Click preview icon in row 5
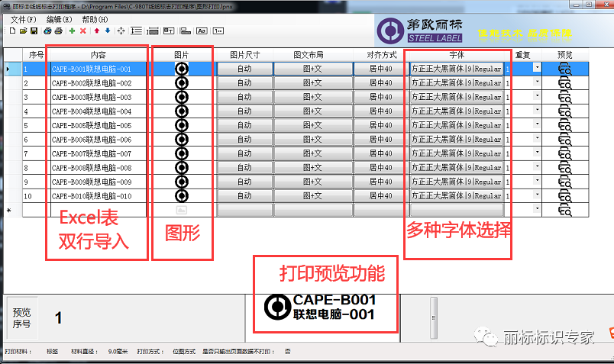Image resolution: width=614 pixels, height=364 pixels. coord(564,126)
